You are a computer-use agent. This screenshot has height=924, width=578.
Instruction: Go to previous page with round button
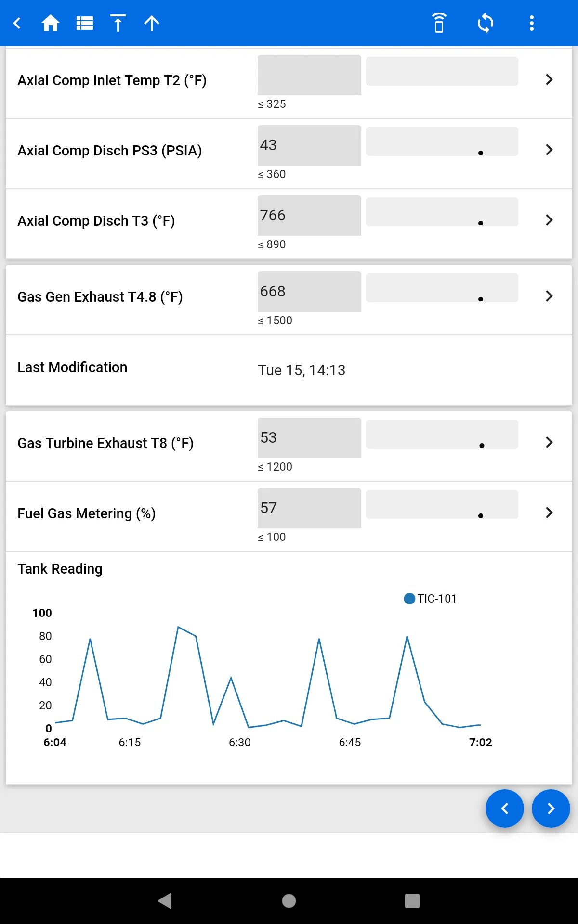point(505,808)
